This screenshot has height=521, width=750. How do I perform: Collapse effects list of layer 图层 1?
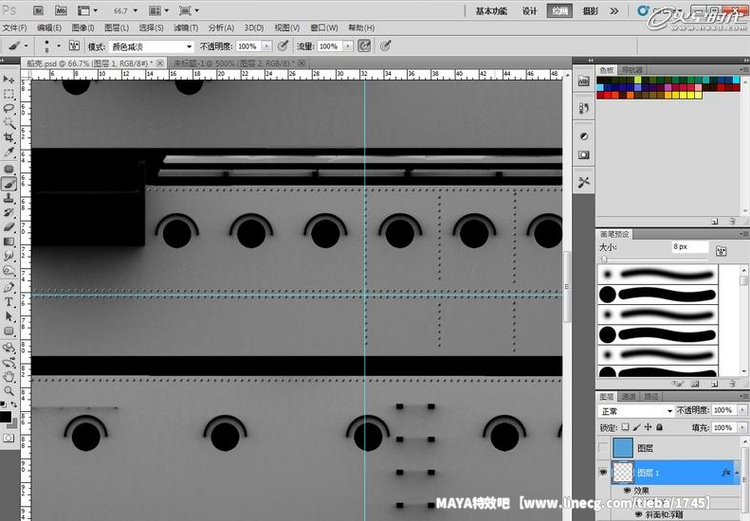[737, 473]
